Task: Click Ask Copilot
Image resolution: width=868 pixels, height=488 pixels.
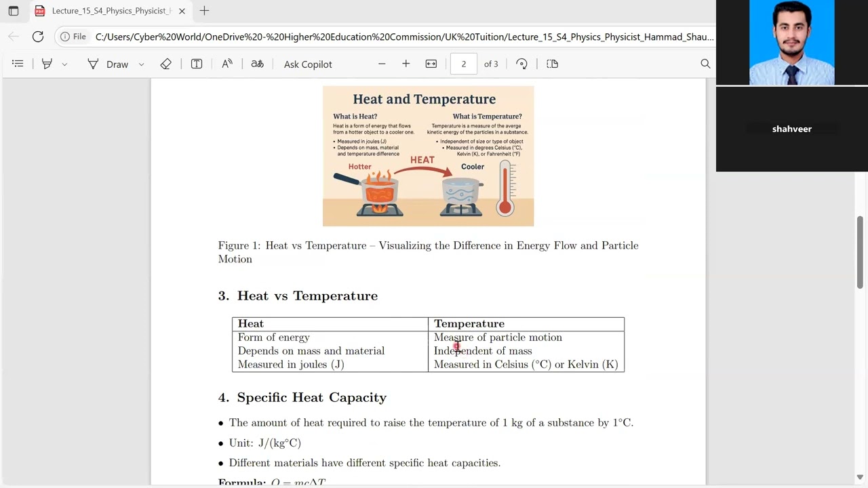Action: [x=308, y=64]
